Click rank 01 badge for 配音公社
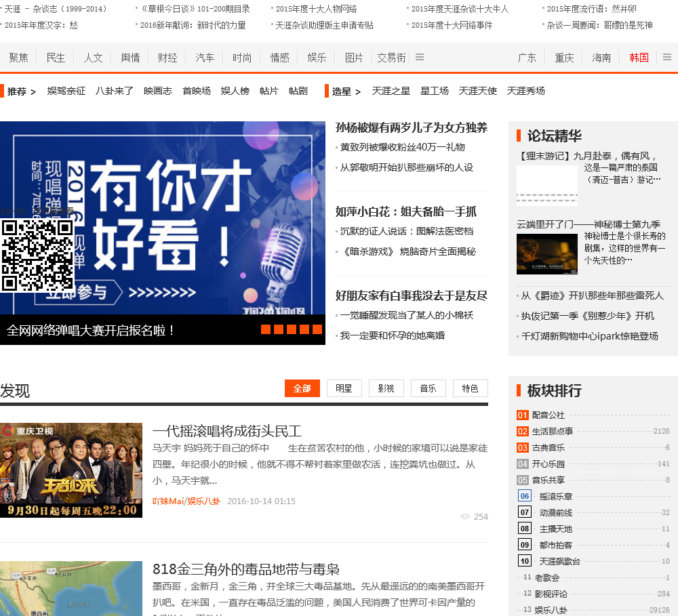Viewport: 678px width, 616px height. point(522,415)
